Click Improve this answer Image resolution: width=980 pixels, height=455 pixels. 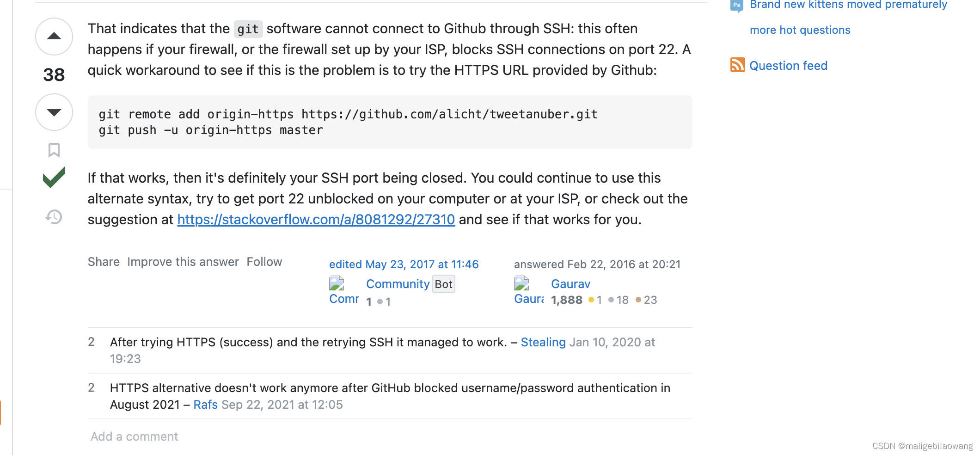(182, 261)
